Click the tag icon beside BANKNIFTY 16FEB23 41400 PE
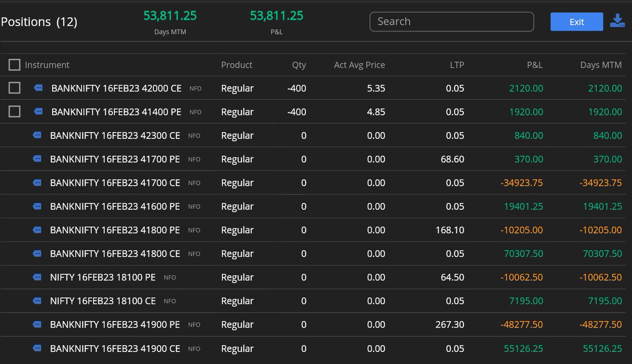Viewport: 632px width, 364px height. pos(37,112)
